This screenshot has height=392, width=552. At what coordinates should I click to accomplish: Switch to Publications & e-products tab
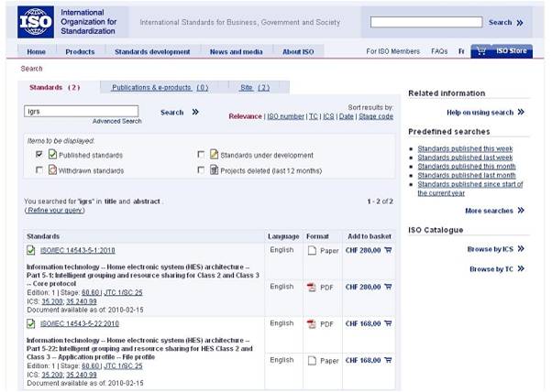[x=160, y=88]
